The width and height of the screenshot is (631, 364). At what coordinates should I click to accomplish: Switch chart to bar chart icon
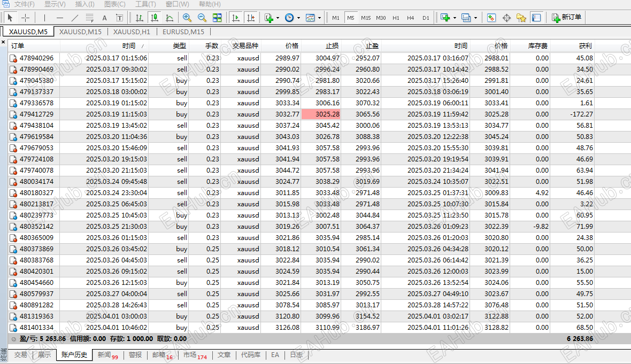139,18
